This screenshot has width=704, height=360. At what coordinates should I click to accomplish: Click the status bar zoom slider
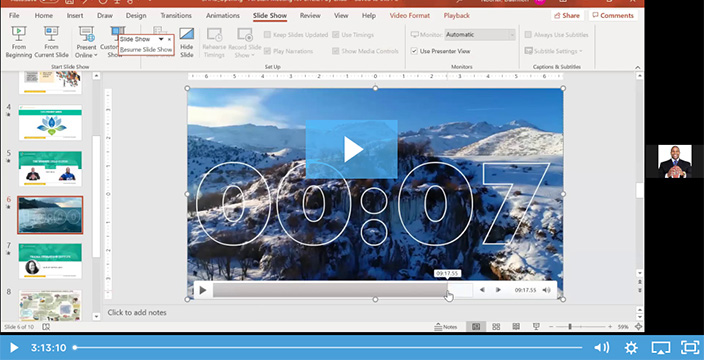581,327
